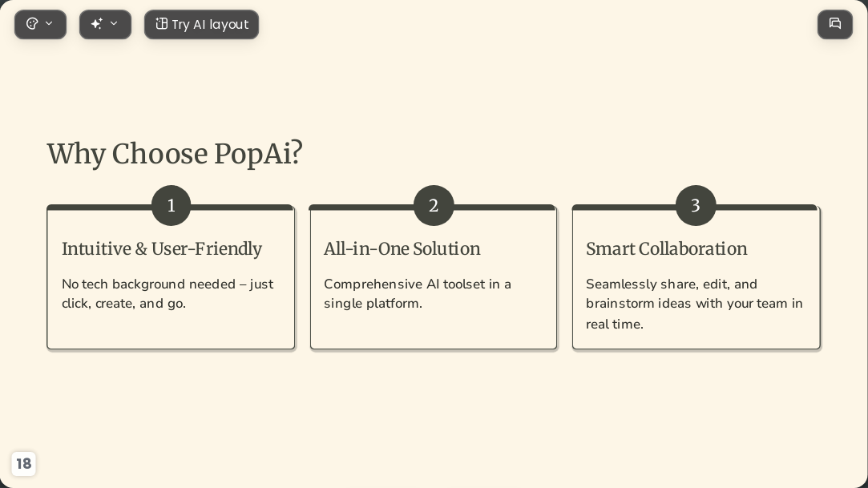Select the number 3 circle badge
The image size is (868, 488).
tap(696, 205)
